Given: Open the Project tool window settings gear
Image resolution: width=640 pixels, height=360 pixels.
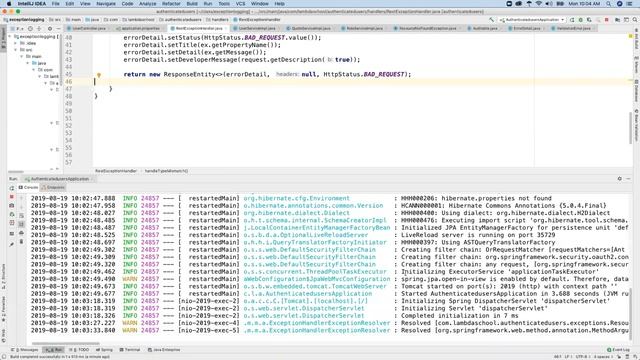Looking at the screenshot, I should pyautogui.click(x=50, y=29).
